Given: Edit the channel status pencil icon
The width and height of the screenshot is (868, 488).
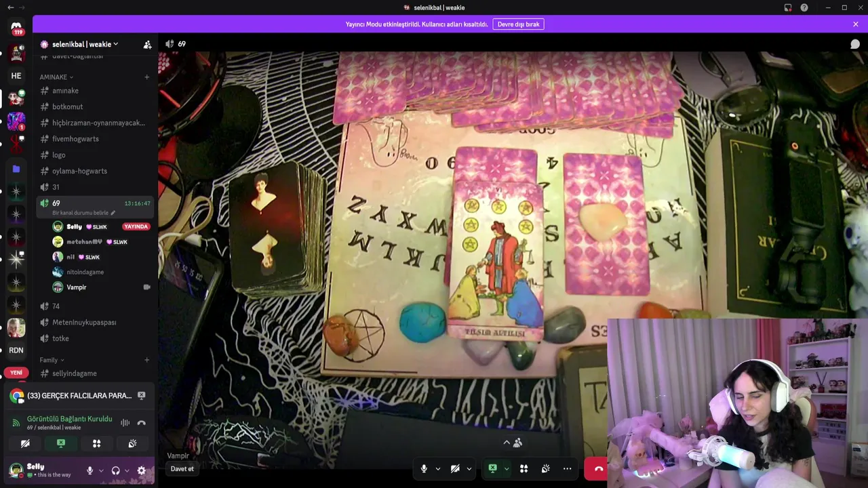Looking at the screenshot, I should [113, 213].
